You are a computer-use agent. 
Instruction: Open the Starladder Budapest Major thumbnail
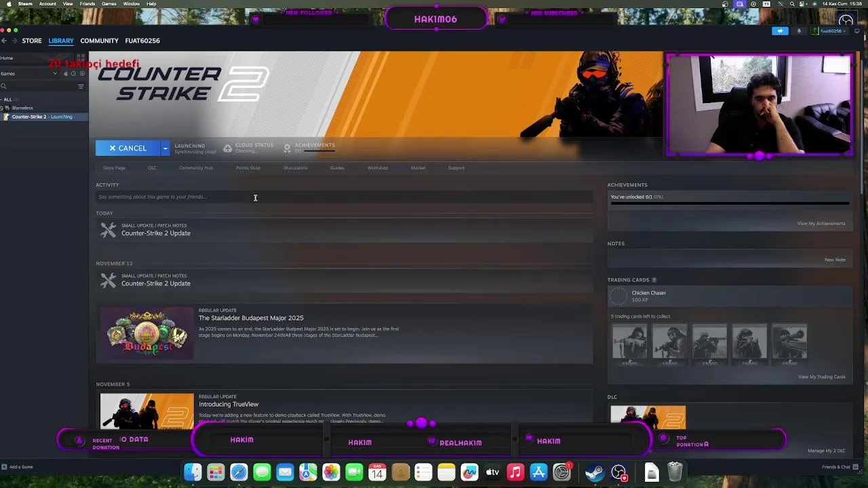click(147, 333)
